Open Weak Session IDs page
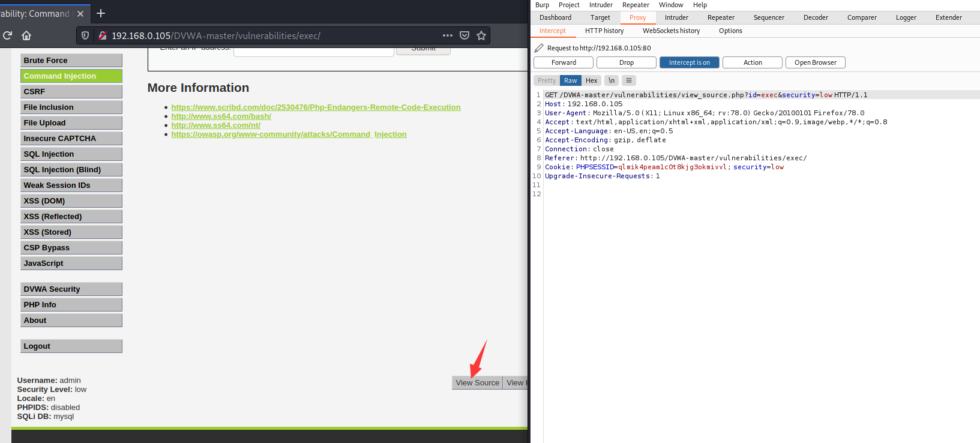The width and height of the screenshot is (980, 443). click(71, 185)
